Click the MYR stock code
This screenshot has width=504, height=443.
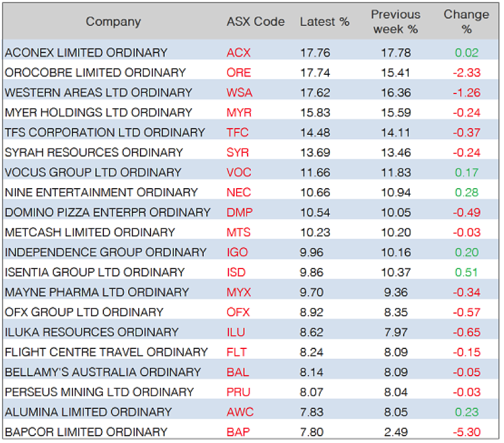coord(239,113)
